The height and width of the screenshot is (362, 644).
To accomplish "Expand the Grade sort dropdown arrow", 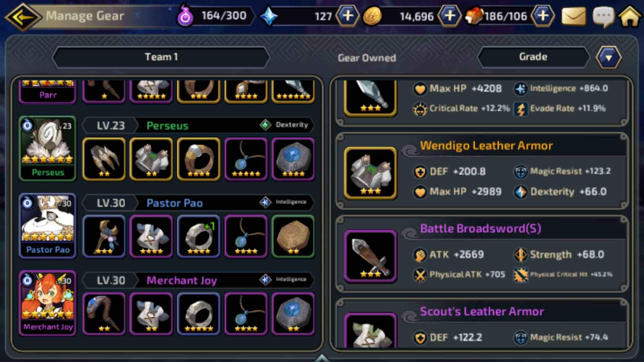I will tap(608, 57).
